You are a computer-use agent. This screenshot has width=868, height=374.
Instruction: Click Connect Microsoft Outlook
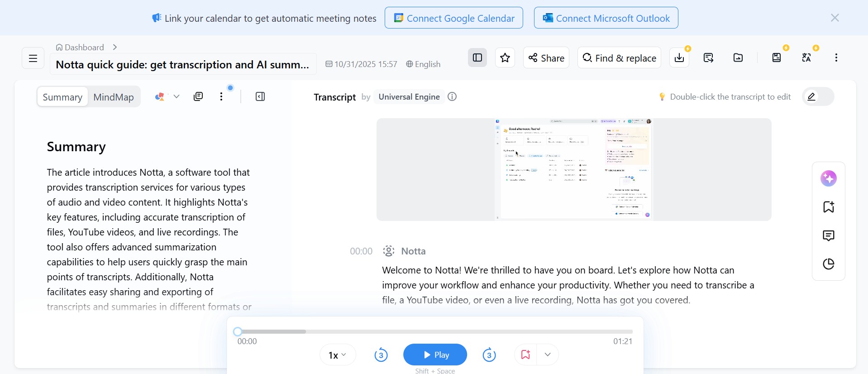pos(606,18)
